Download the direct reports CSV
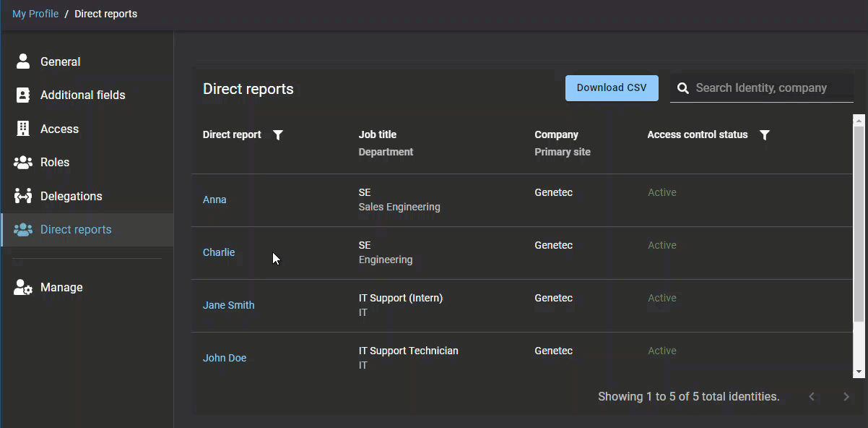The image size is (868, 428). tap(612, 88)
